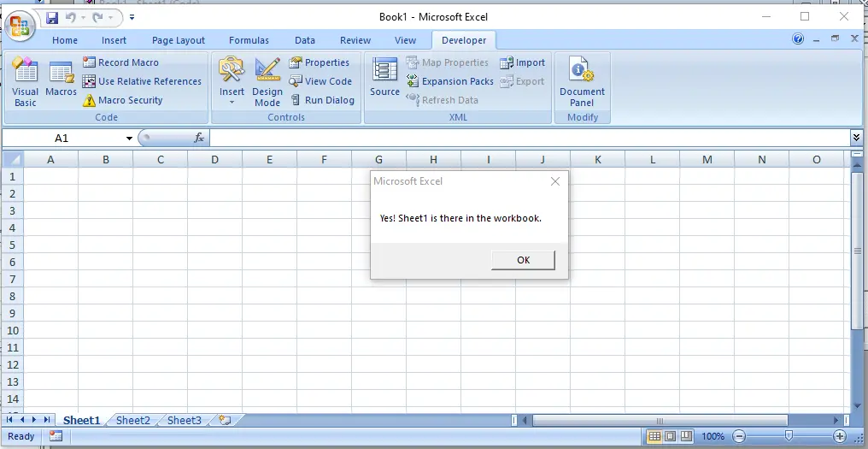Switch to the Review tab
This screenshot has height=449, width=868.
pyautogui.click(x=355, y=40)
